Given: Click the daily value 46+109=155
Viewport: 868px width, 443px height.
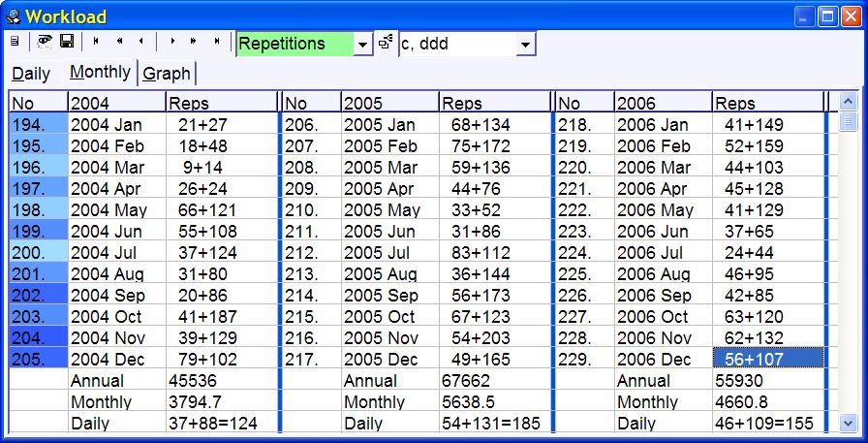Looking at the screenshot, I should point(768,423).
